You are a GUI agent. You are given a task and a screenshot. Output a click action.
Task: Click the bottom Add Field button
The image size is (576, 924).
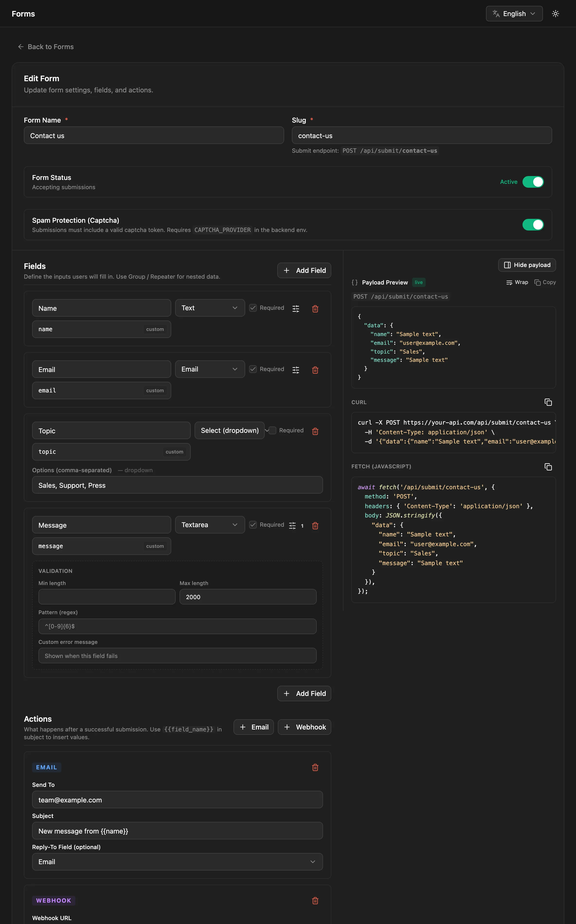304,693
